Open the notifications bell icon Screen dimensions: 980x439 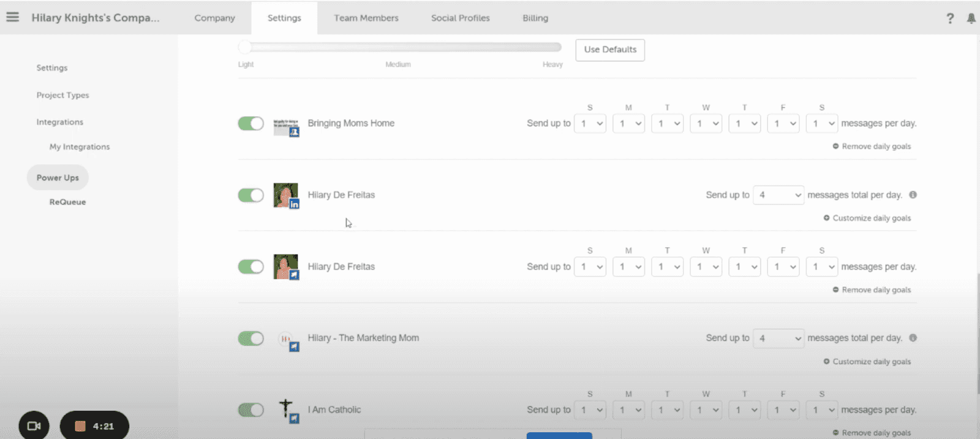(x=971, y=18)
